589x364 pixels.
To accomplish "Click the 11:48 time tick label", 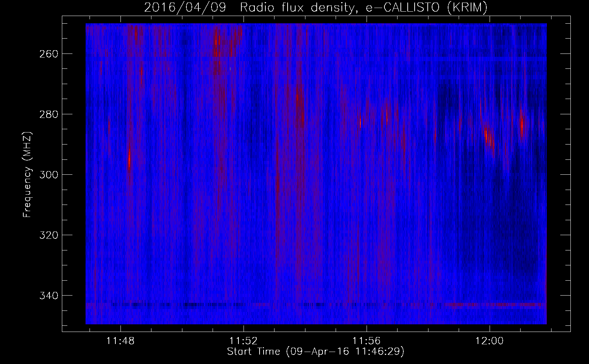I will click(x=120, y=341).
